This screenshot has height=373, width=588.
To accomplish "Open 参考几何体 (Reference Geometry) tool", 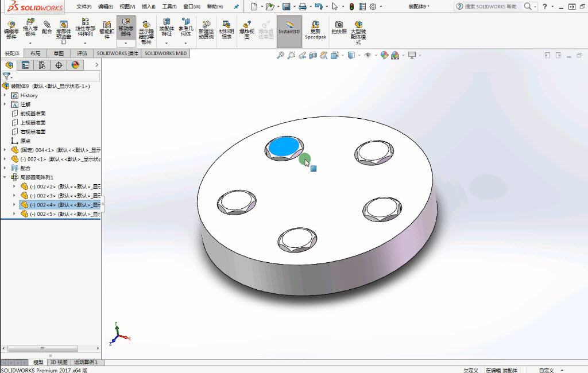I will [x=185, y=28].
